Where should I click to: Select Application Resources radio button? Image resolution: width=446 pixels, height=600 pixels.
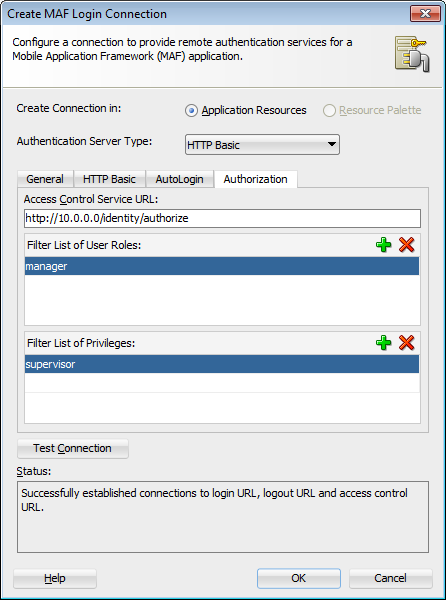pyautogui.click(x=191, y=111)
